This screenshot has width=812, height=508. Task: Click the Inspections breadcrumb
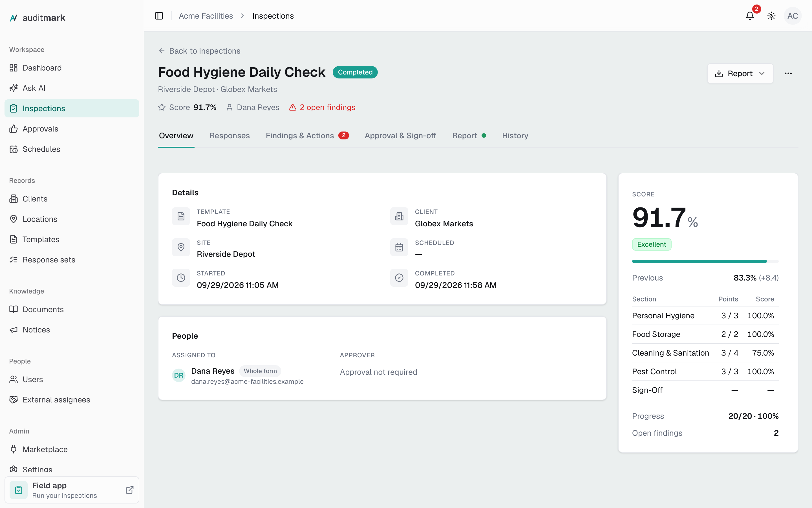click(273, 16)
